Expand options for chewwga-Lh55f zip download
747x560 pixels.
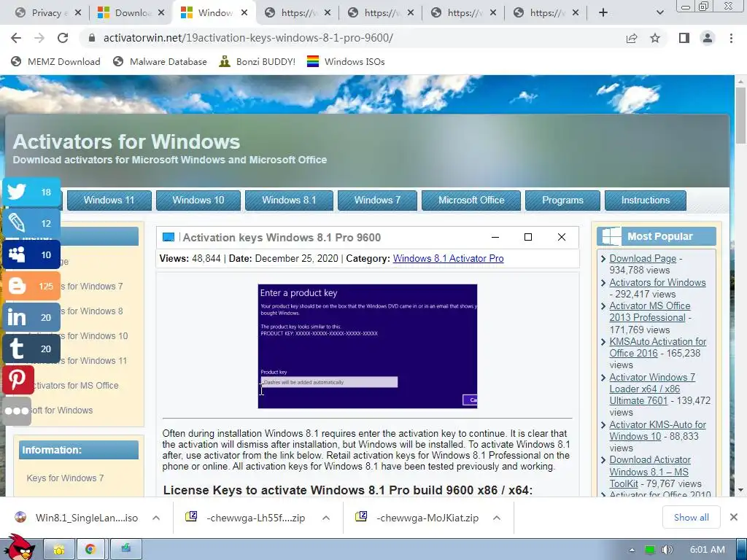point(326,518)
